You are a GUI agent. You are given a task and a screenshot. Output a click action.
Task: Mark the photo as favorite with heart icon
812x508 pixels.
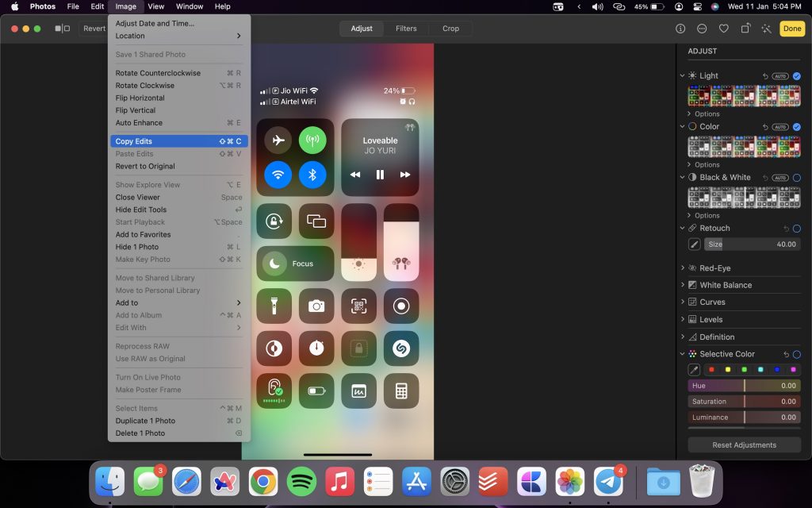pyautogui.click(x=723, y=28)
